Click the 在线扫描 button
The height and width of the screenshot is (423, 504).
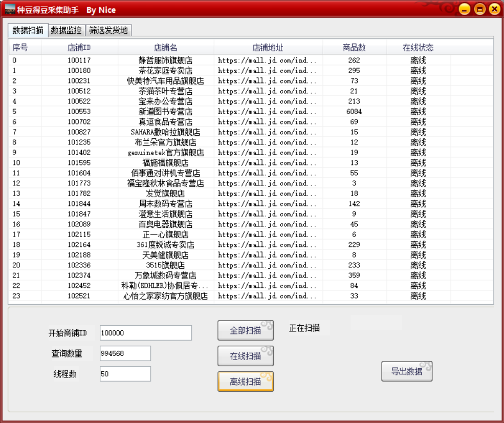coord(246,356)
